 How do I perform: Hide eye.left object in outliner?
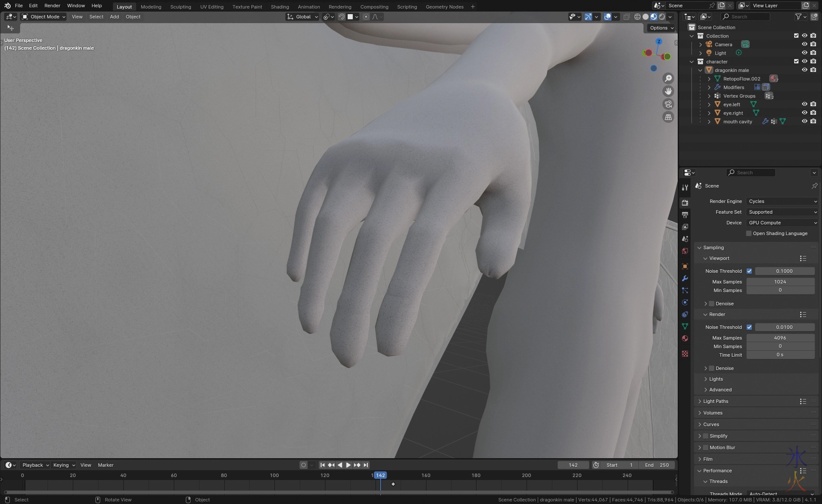[804, 104]
